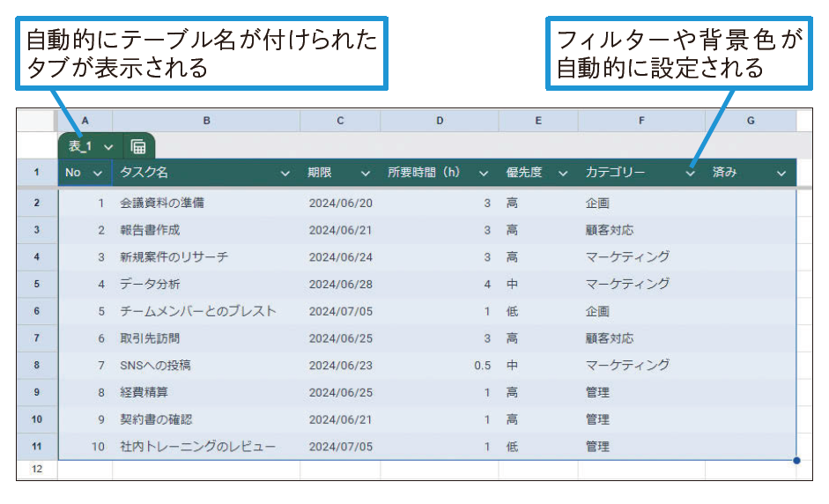The width and height of the screenshot is (829, 504).
Task: Click the タスク名 header cell
Action: tap(206, 173)
